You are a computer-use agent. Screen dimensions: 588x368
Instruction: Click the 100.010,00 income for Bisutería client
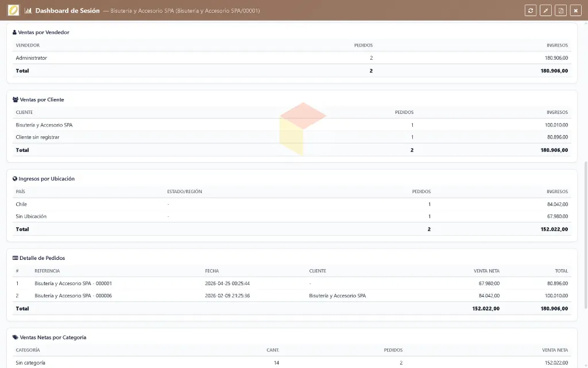(x=556, y=125)
